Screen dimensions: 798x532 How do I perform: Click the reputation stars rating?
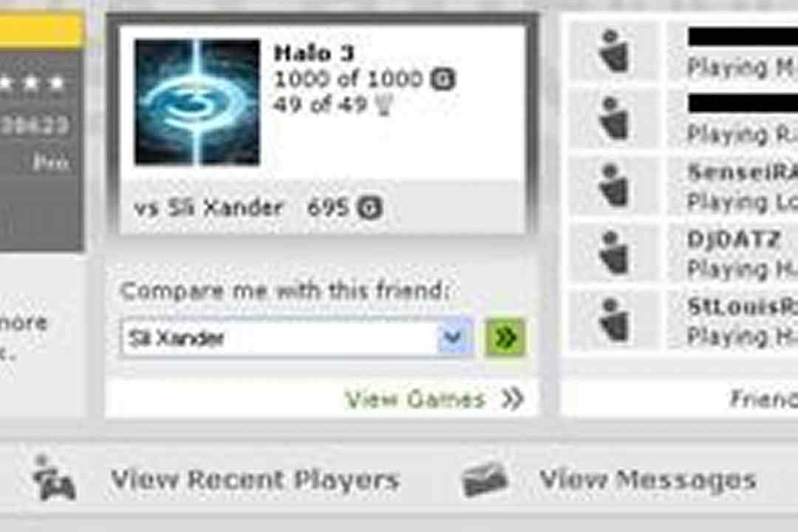point(32,83)
